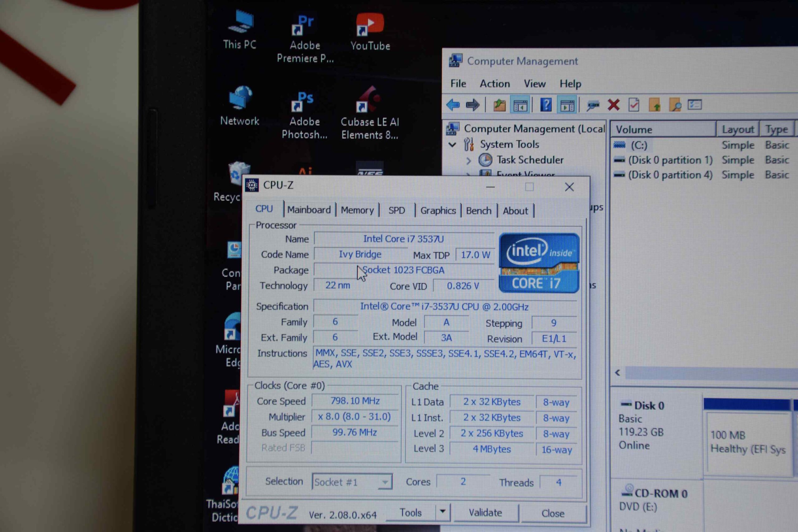The height and width of the screenshot is (532, 798).
Task: Select the Task Scheduler tree item
Action: click(x=530, y=160)
